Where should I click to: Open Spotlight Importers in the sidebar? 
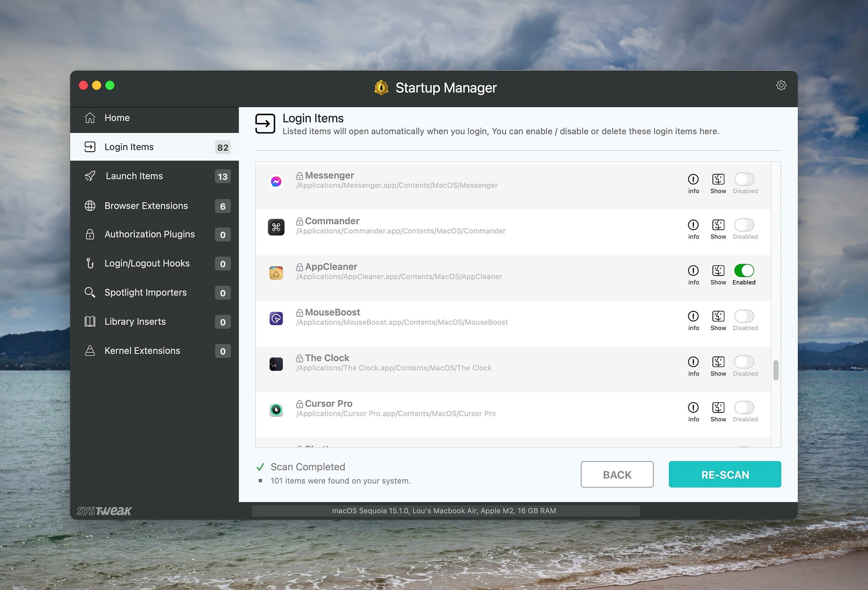click(x=154, y=292)
